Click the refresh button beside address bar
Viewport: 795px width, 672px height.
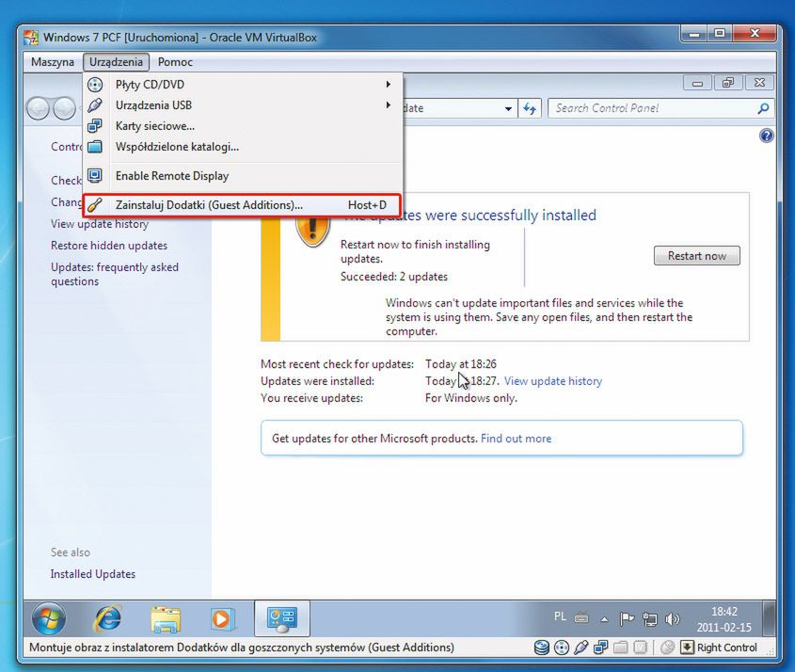coord(530,108)
